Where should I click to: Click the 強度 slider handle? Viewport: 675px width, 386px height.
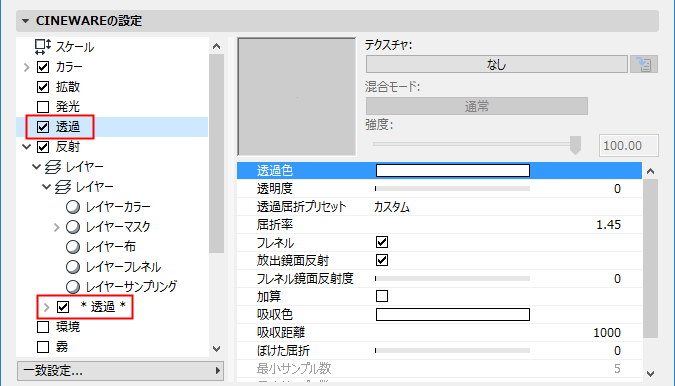(575, 145)
